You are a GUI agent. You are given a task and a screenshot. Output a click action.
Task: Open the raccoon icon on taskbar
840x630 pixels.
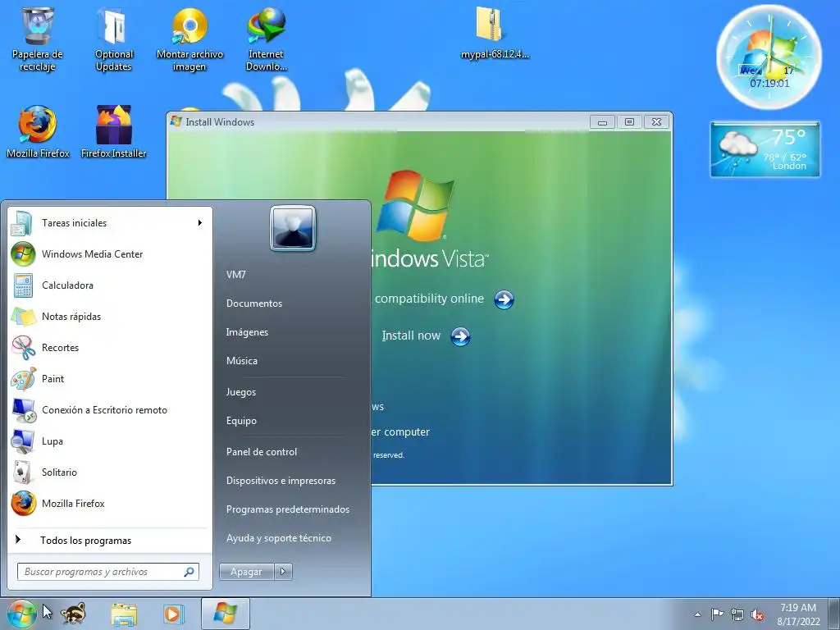pos(73,614)
